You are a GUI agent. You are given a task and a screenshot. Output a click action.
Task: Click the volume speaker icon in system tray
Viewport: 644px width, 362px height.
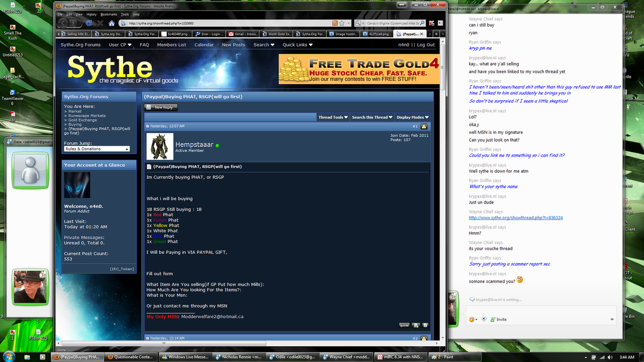click(610, 357)
